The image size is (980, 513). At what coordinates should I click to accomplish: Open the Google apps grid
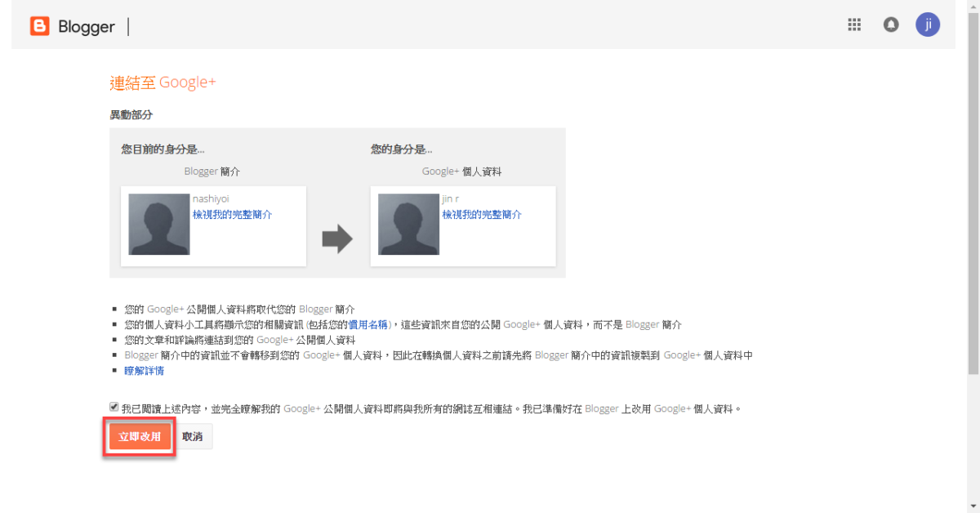click(x=854, y=25)
